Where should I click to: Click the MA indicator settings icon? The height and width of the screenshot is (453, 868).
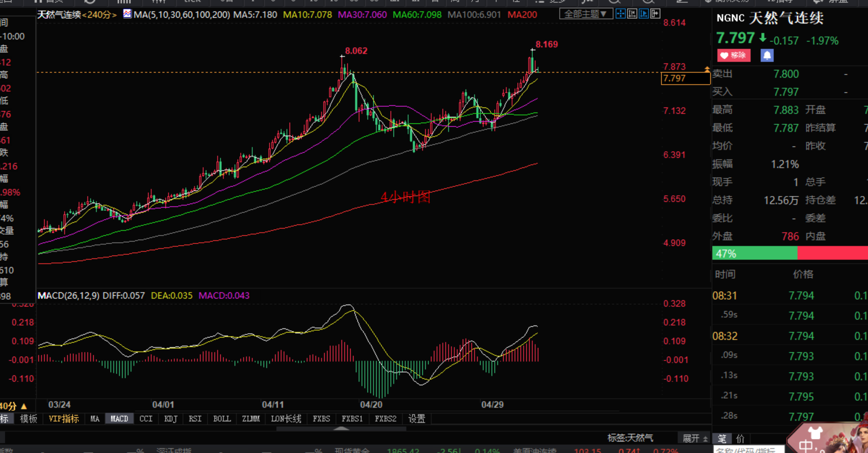point(127,14)
